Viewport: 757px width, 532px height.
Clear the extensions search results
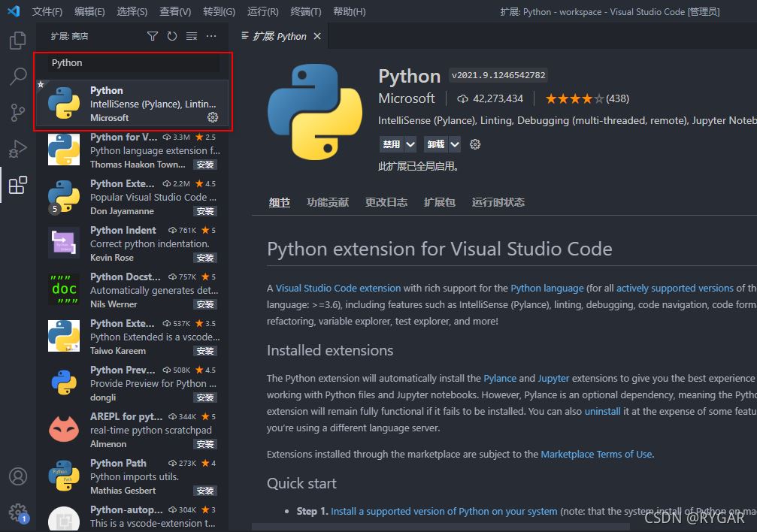coord(192,36)
